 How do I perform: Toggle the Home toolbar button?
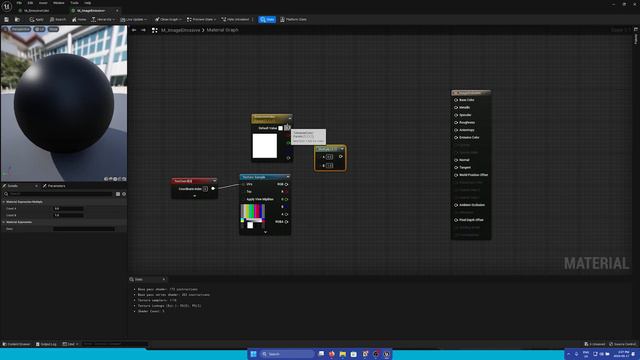[x=79, y=19]
